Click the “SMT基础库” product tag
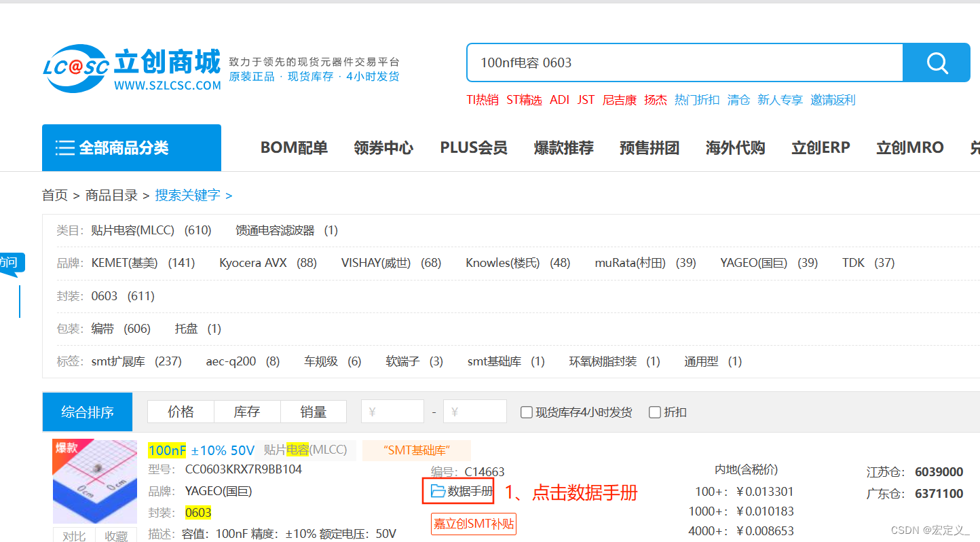980x542 pixels. tap(417, 450)
